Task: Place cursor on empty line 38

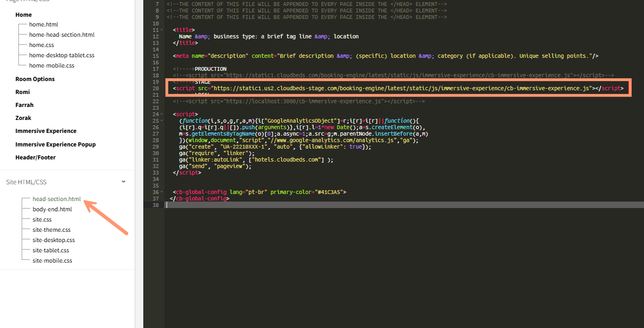Action: [379, 205]
